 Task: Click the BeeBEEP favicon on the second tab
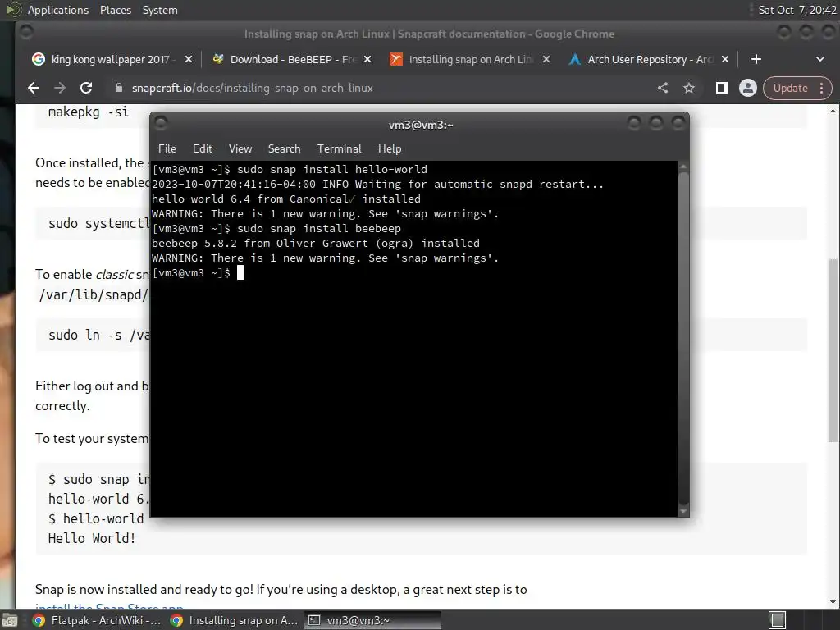coord(217,59)
